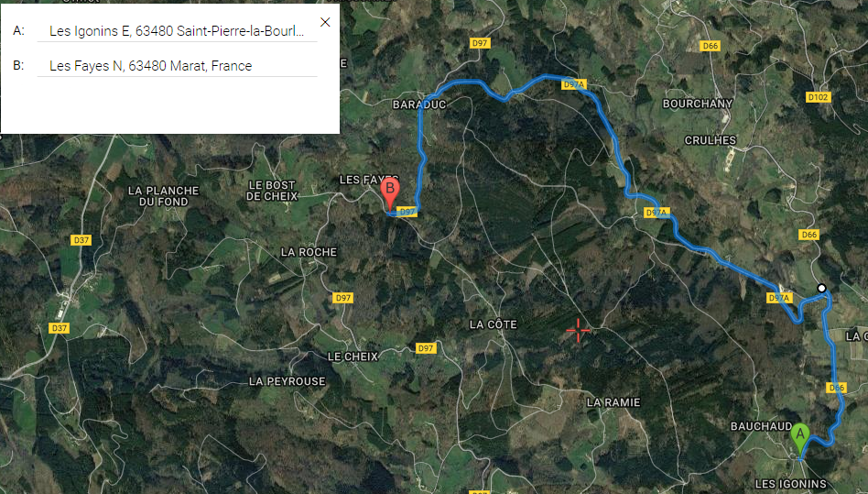Select the CRULHES place label
868x494 pixels.
[x=711, y=140]
